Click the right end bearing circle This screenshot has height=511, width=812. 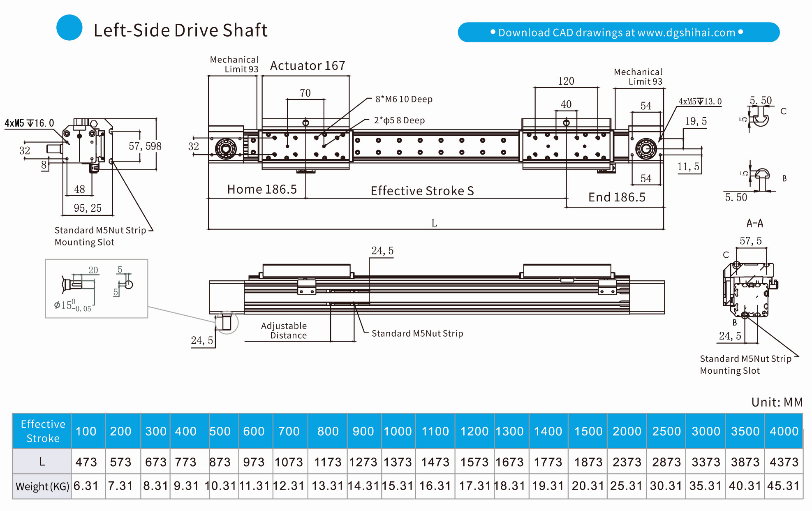645,149
